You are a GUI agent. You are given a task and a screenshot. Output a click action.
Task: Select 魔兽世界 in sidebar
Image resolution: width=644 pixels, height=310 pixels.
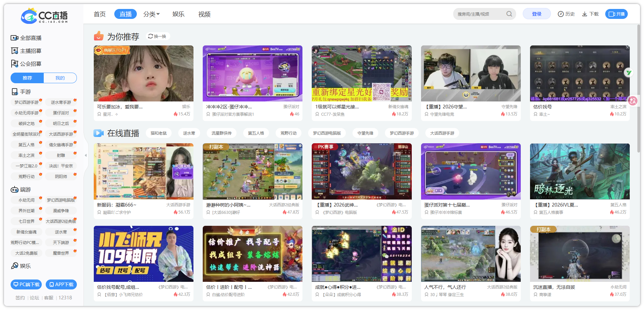(x=61, y=253)
